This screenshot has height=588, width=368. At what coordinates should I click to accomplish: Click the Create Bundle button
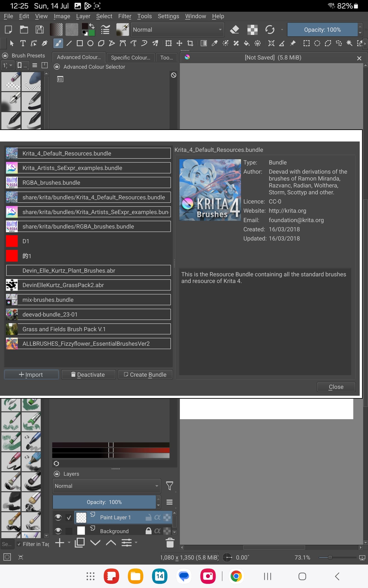[x=145, y=374]
